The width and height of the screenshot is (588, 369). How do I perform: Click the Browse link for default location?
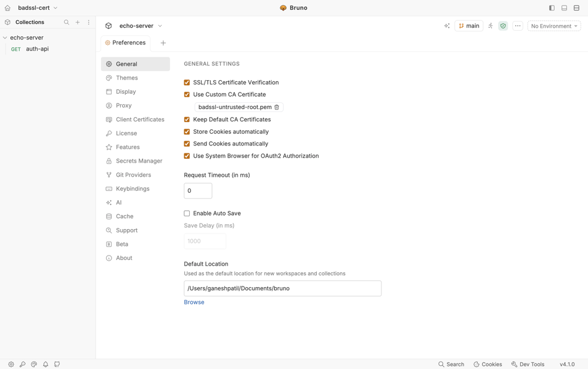194,302
